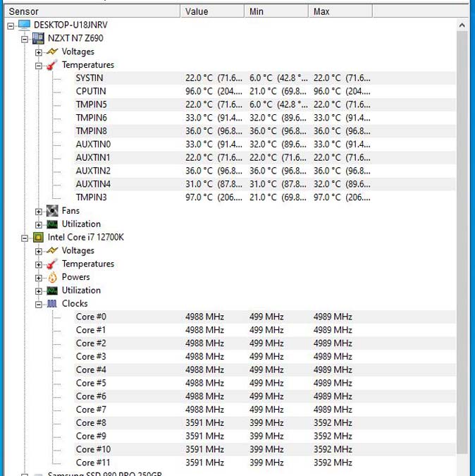Expand the Powers node
Image resolution: width=475 pixels, height=476 pixels.
pyautogui.click(x=39, y=278)
